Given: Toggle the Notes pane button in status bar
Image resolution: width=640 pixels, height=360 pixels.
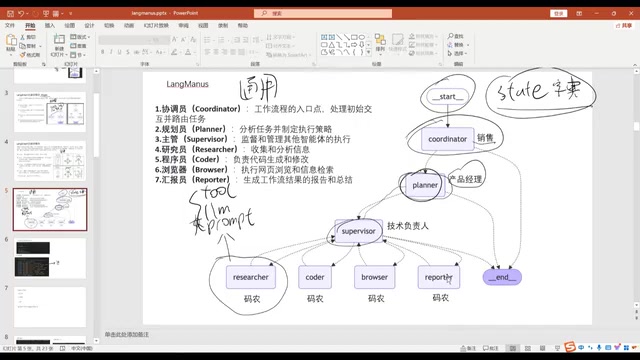Looking at the screenshot, I should [x=468, y=348].
